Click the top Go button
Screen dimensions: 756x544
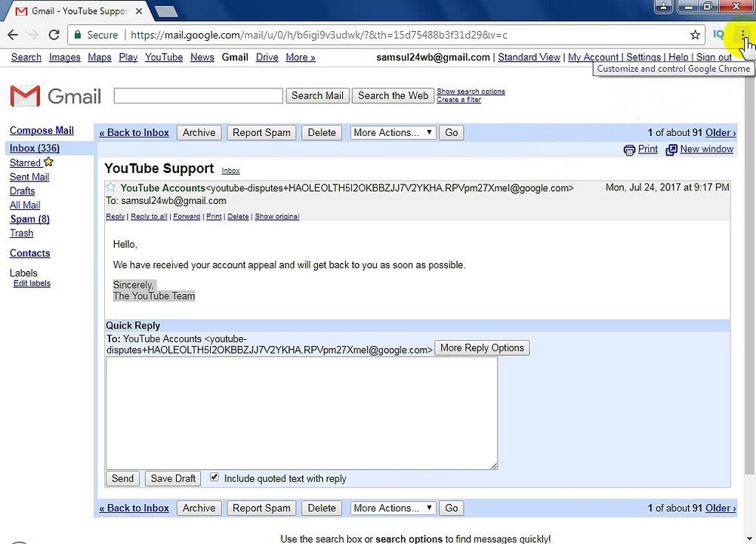coord(452,133)
